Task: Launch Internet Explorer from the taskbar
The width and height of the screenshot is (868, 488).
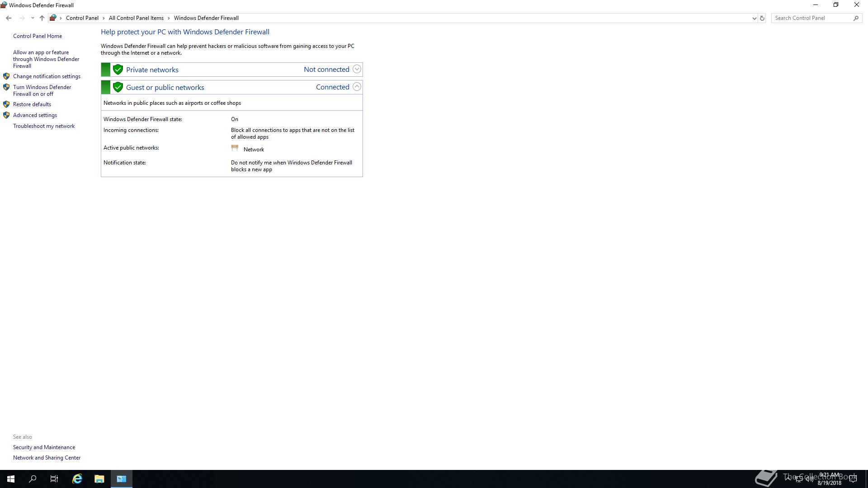Action: coord(77,479)
